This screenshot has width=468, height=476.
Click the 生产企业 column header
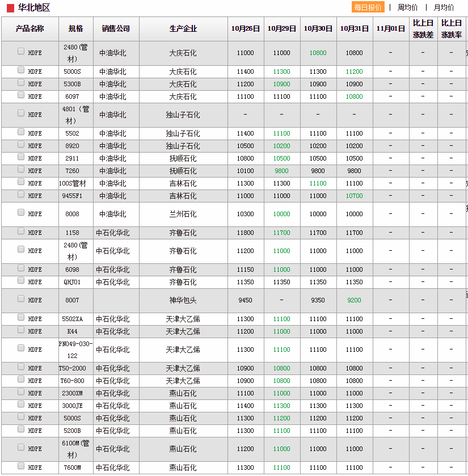click(183, 29)
